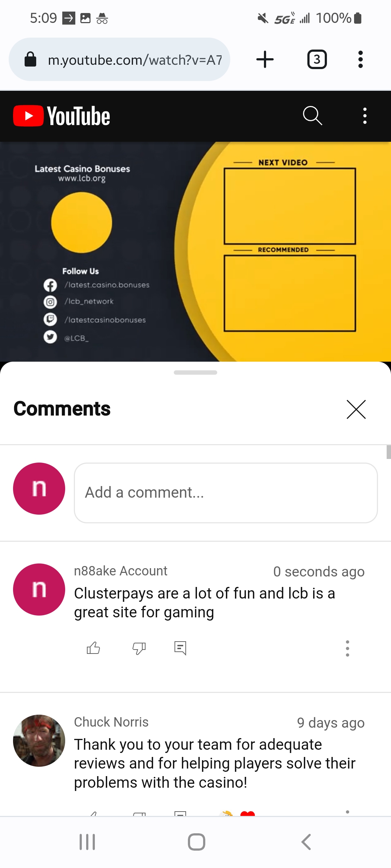Open new browser tab with plus icon

(x=265, y=59)
